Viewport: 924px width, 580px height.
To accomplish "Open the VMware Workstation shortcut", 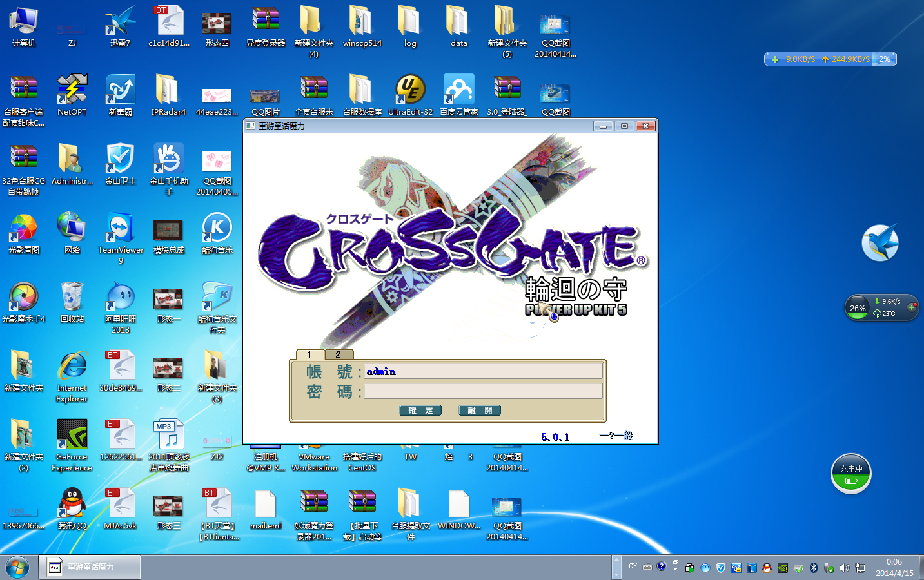I will click(x=314, y=456).
